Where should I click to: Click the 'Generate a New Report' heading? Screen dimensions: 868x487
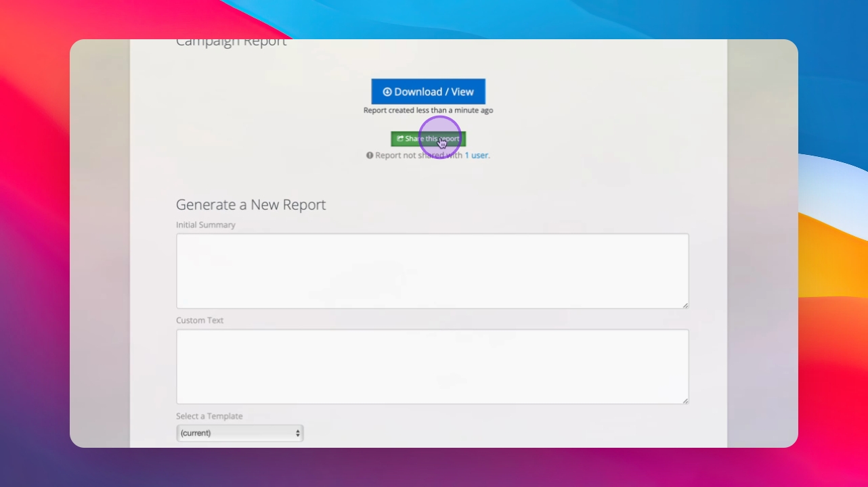(x=251, y=204)
